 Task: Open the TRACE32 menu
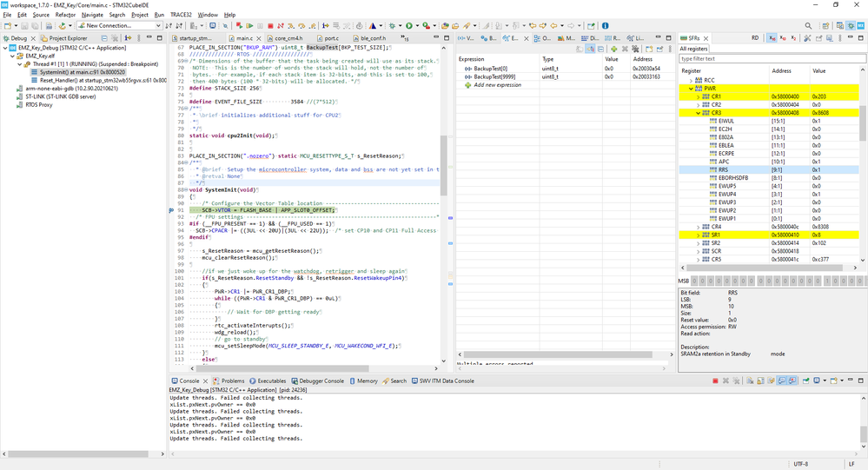[181, 15]
